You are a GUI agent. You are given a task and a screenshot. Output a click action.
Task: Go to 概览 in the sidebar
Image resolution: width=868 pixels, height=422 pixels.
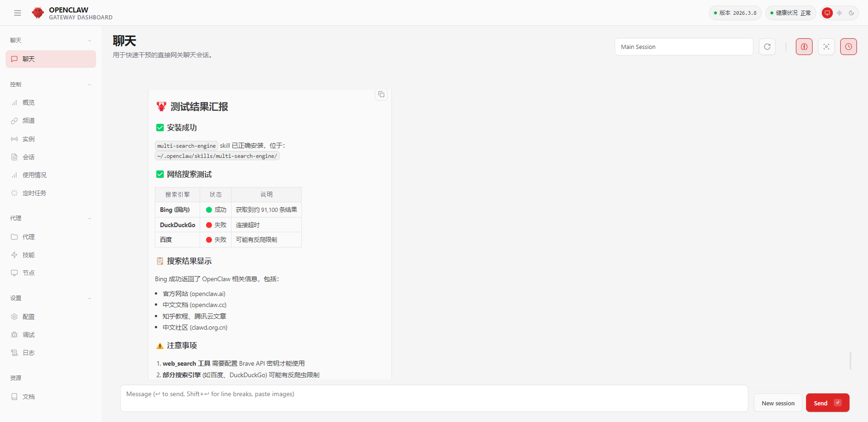(x=29, y=102)
